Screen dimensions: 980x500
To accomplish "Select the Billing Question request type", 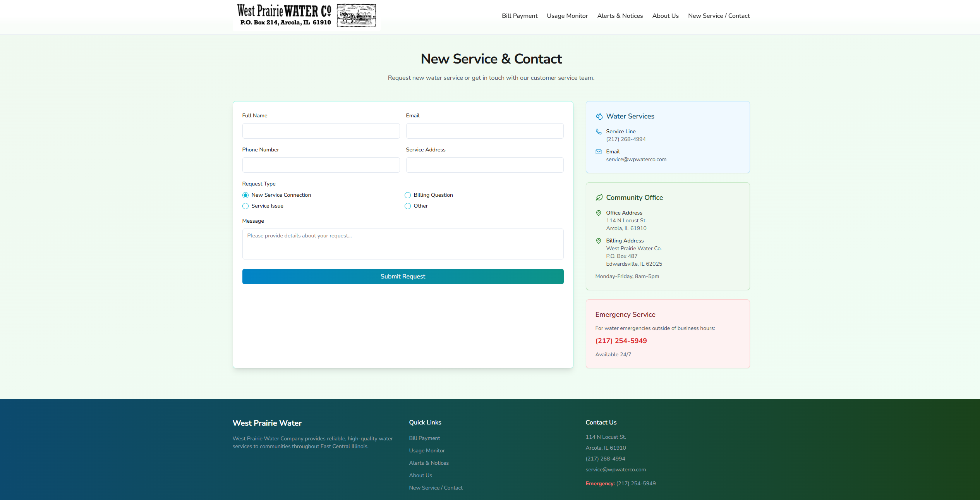I will pos(407,195).
